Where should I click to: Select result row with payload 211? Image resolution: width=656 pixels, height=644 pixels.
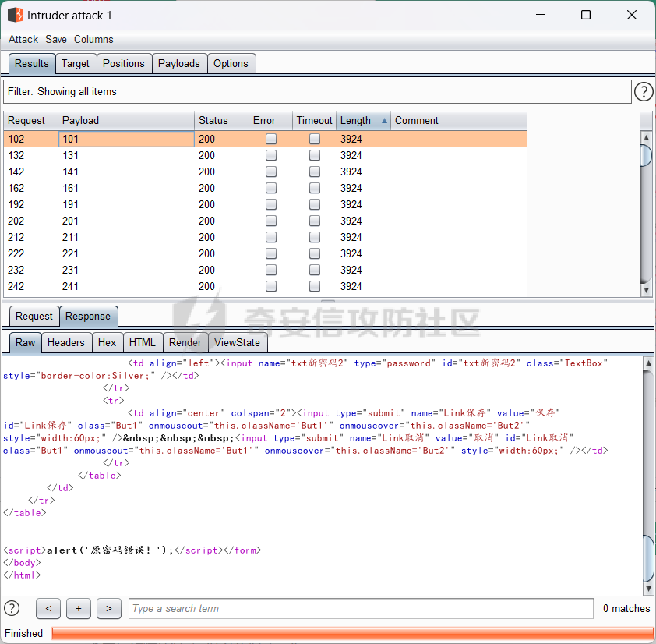[x=265, y=237]
